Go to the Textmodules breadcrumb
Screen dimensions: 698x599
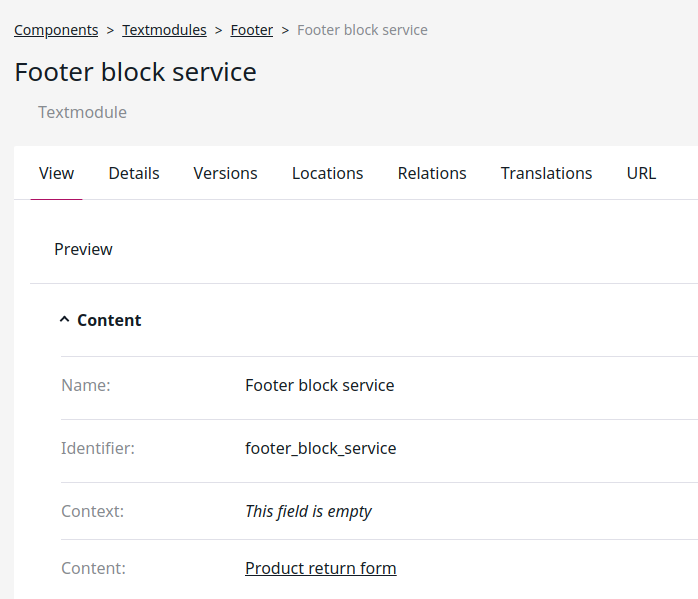pos(164,30)
